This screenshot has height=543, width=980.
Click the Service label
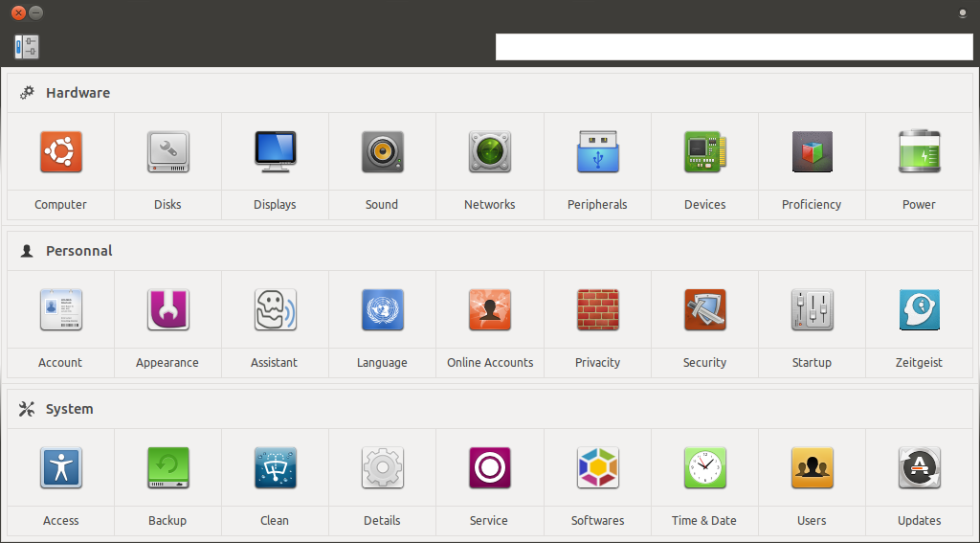[x=489, y=520]
